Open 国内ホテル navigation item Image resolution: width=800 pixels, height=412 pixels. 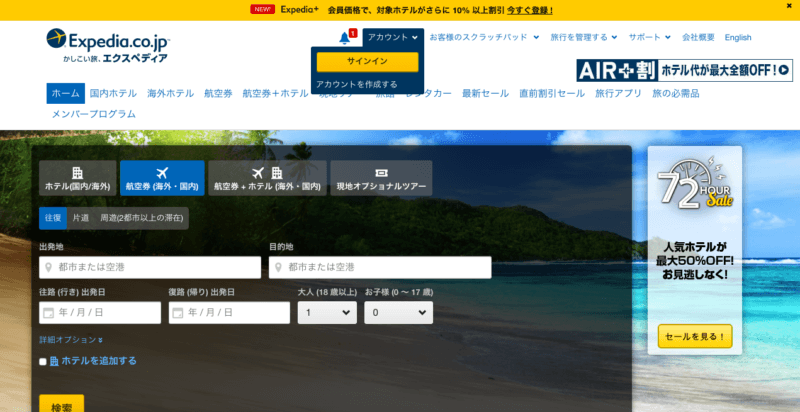pyautogui.click(x=113, y=93)
